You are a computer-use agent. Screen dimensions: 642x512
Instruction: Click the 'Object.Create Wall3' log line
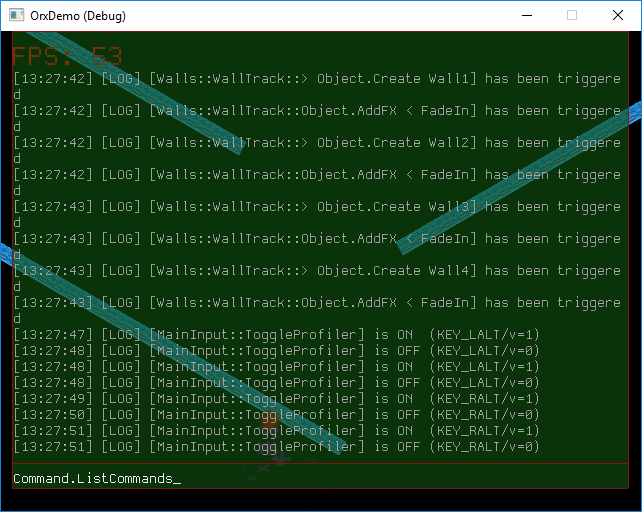pyautogui.click(x=317, y=214)
